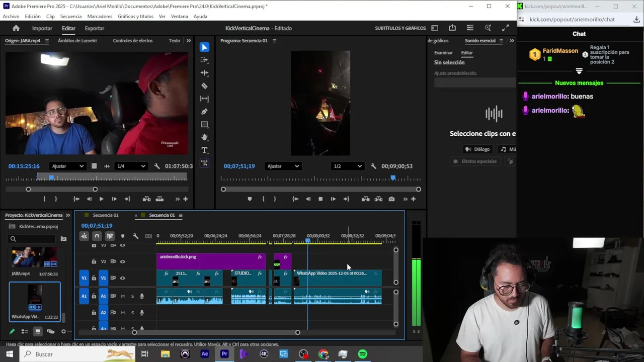Screen dimensions: 644x362
Task: Click Insert button in Source monitor
Action: click(x=146, y=199)
